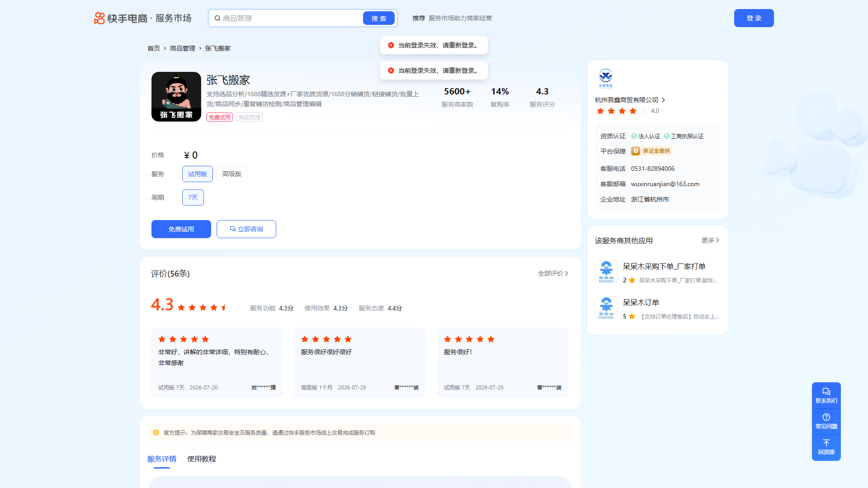Viewport: 868px width, 488px height.
Task: Click the company's 4.0 star rating row
Action: (x=622, y=111)
